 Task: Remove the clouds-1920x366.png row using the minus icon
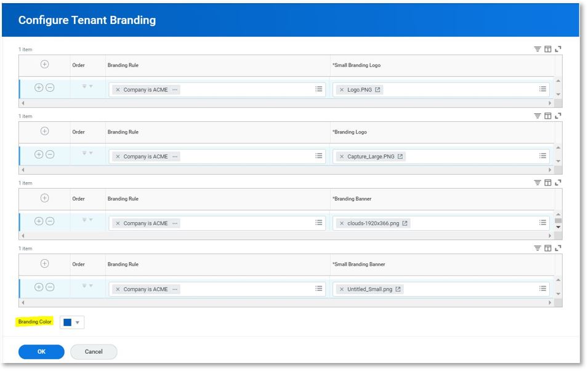pyautogui.click(x=49, y=223)
